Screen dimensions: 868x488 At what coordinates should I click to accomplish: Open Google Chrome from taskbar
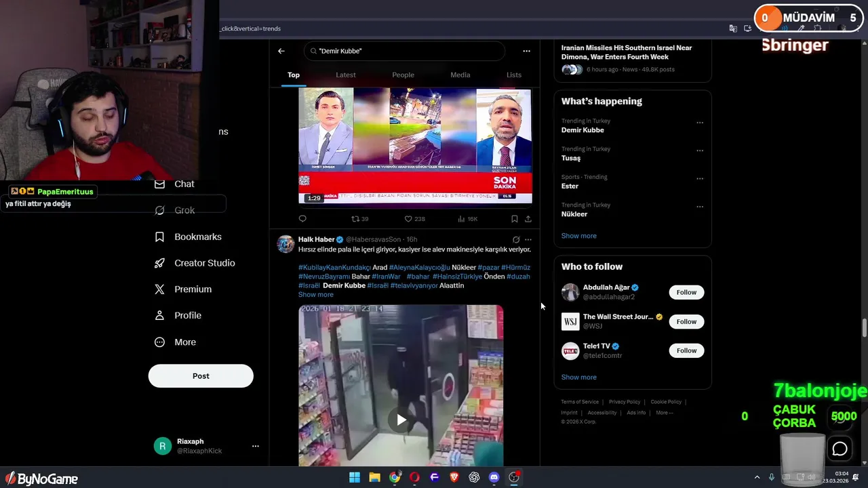(x=395, y=477)
